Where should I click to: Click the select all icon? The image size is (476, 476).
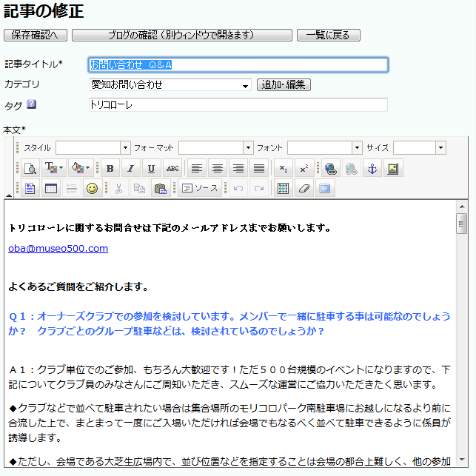click(x=284, y=188)
